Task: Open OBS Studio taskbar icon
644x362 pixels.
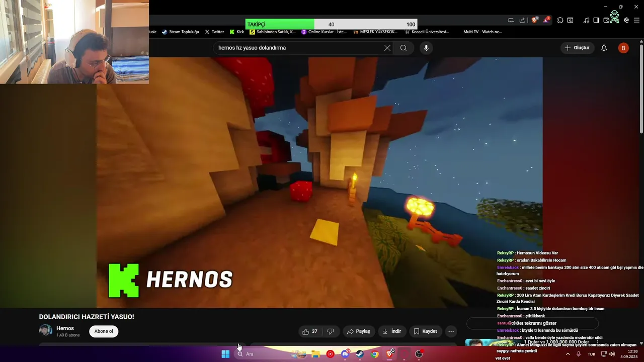Action: 419,354
